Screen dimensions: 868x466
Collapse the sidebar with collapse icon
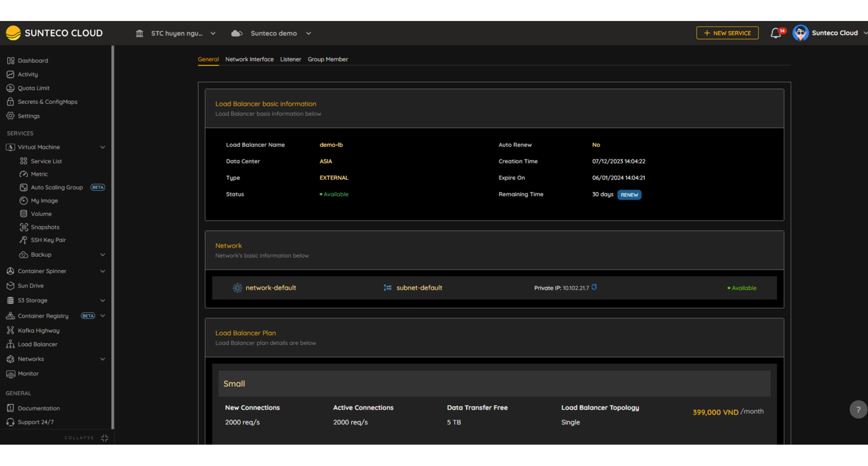click(x=105, y=438)
